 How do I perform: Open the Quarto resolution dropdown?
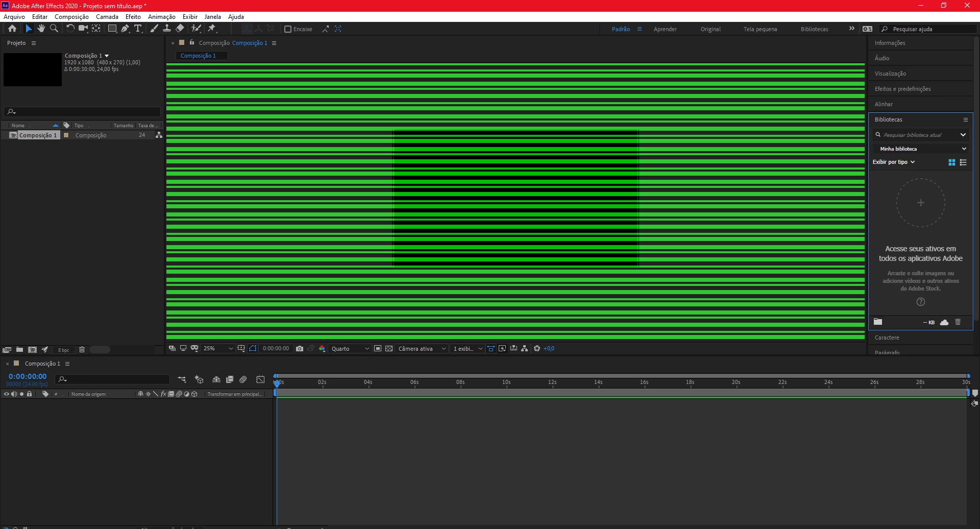350,349
